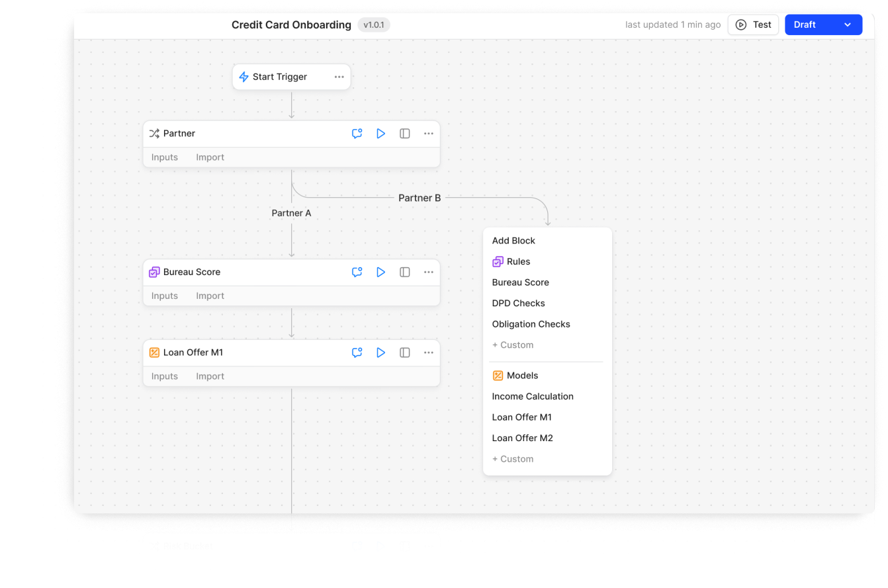Choose Income Calculation in Models list

(533, 396)
